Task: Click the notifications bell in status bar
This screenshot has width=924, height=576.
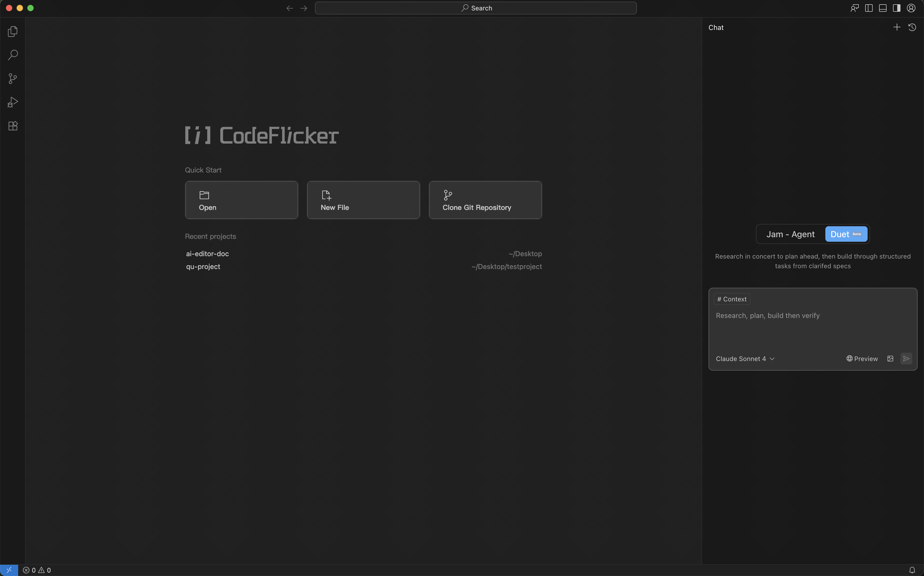Action: pos(912,570)
